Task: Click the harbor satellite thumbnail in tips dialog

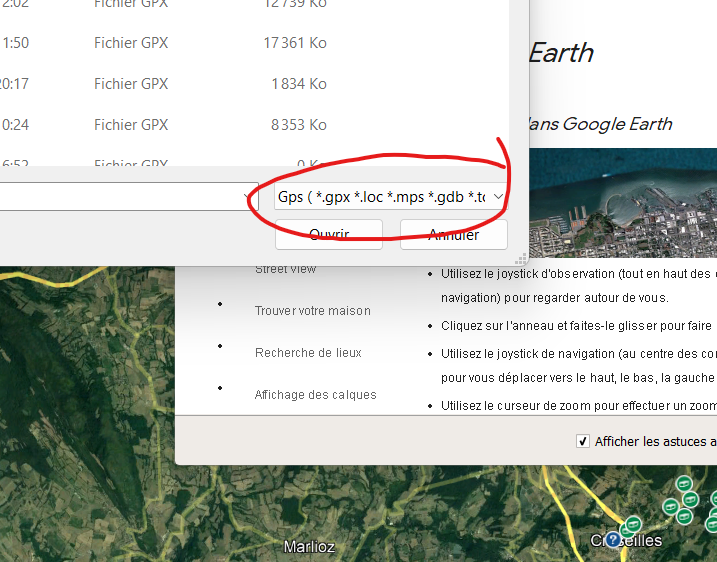Action: (x=623, y=203)
